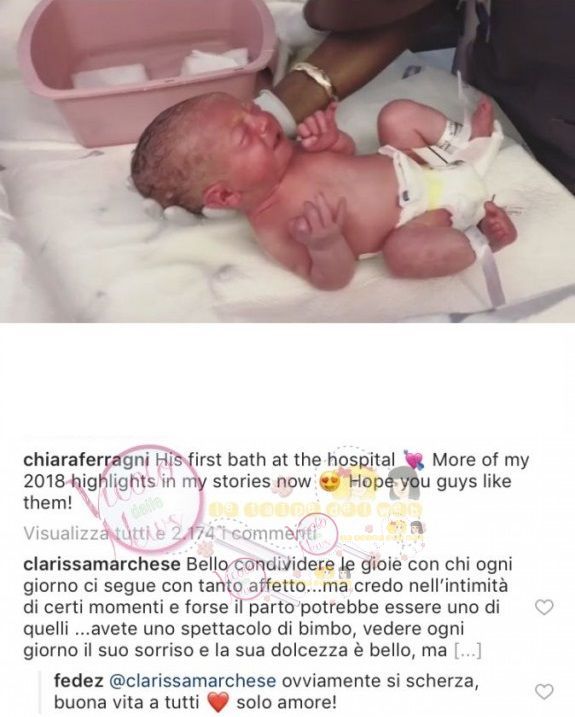575x717 pixels.
Task: Select caption text 'His first bath at the hospital'
Action: pyautogui.click(x=275, y=460)
